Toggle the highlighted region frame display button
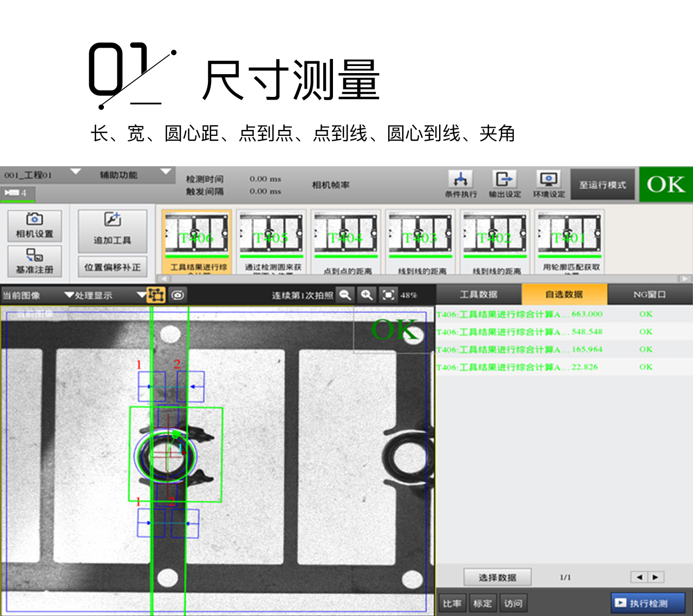This screenshot has width=693, height=616. pyautogui.click(x=156, y=295)
